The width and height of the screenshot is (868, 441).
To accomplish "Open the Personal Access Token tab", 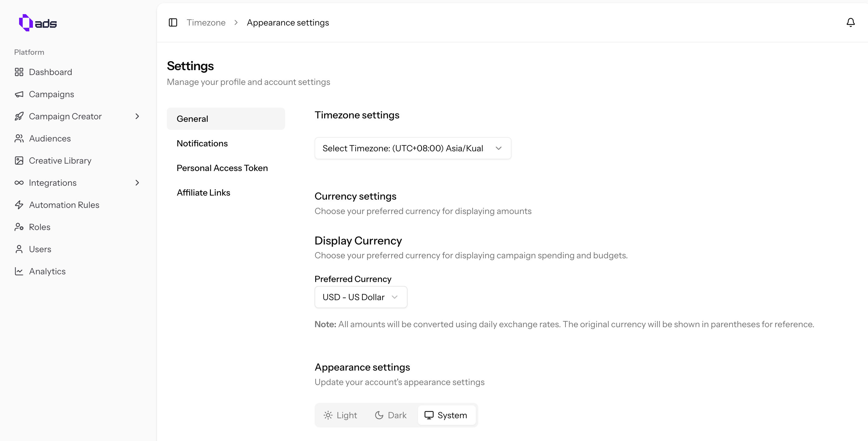I will click(222, 168).
